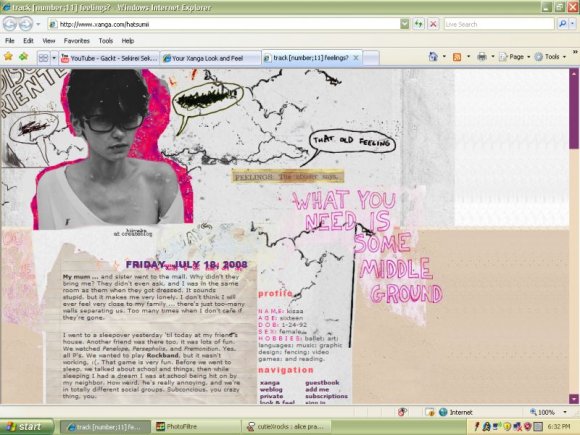Open the guestbook navigation link
The width and height of the screenshot is (580, 435).
click(x=322, y=383)
